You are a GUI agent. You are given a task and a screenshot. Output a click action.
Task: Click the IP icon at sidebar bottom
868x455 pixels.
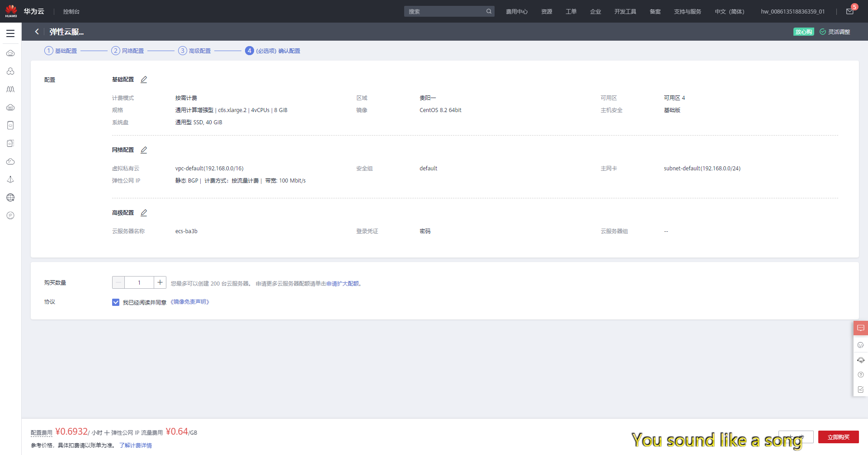click(10, 216)
